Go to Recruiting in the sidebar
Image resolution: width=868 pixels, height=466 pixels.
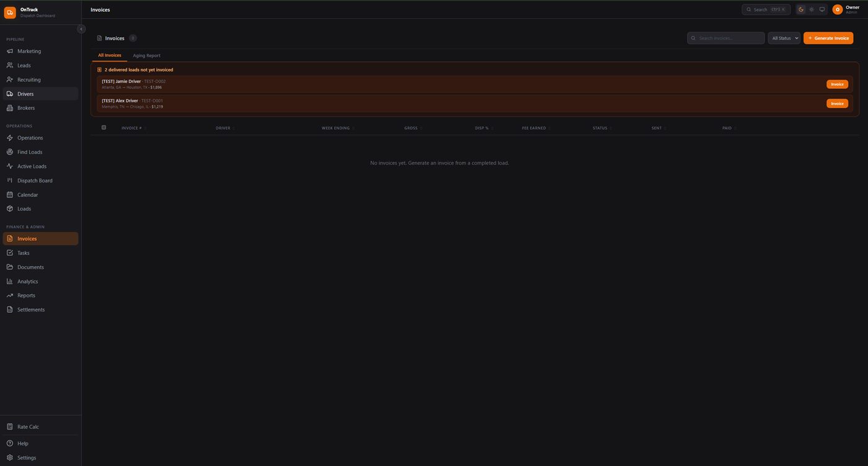coord(40,79)
